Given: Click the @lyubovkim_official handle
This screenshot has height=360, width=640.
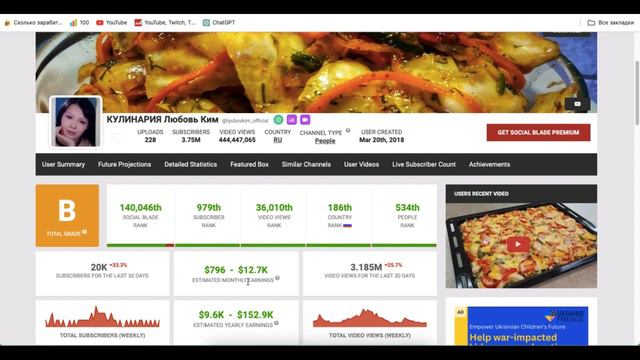Looking at the screenshot, I should pyautogui.click(x=245, y=120).
